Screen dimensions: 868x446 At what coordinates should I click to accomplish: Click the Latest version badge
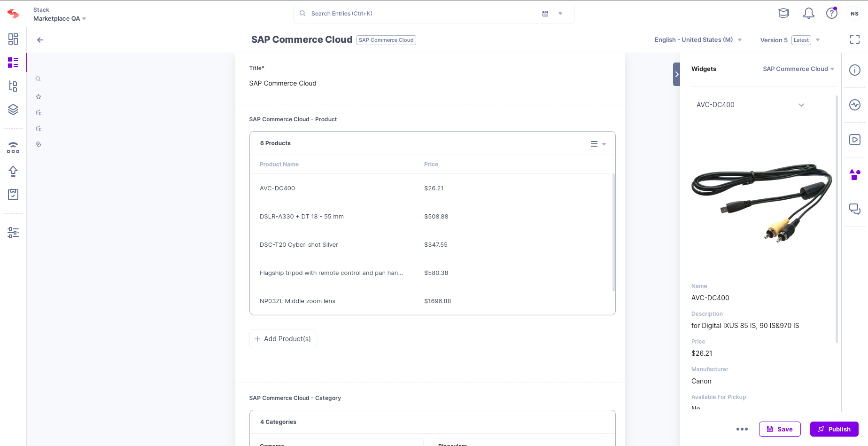(x=801, y=40)
